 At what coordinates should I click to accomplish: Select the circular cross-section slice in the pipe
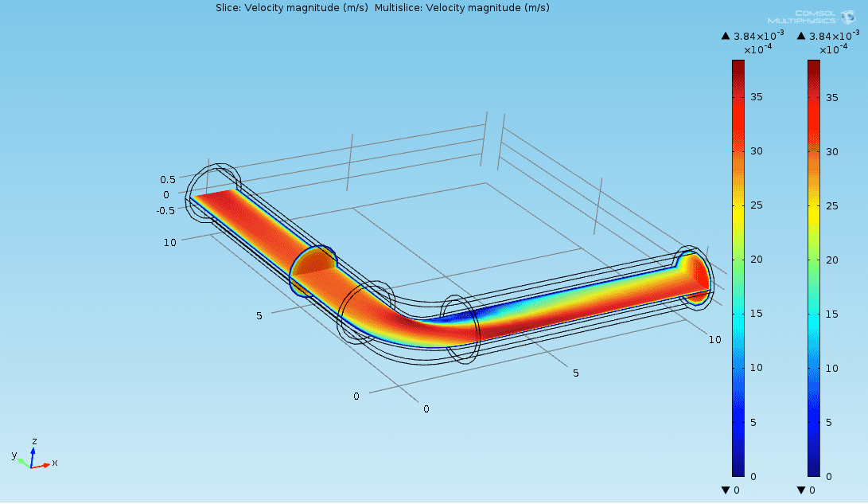click(x=313, y=271)
